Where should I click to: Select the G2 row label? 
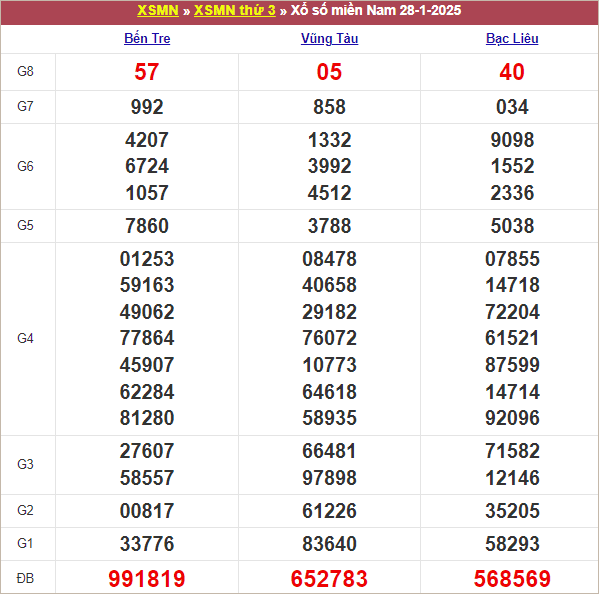[x=25, y=510]
